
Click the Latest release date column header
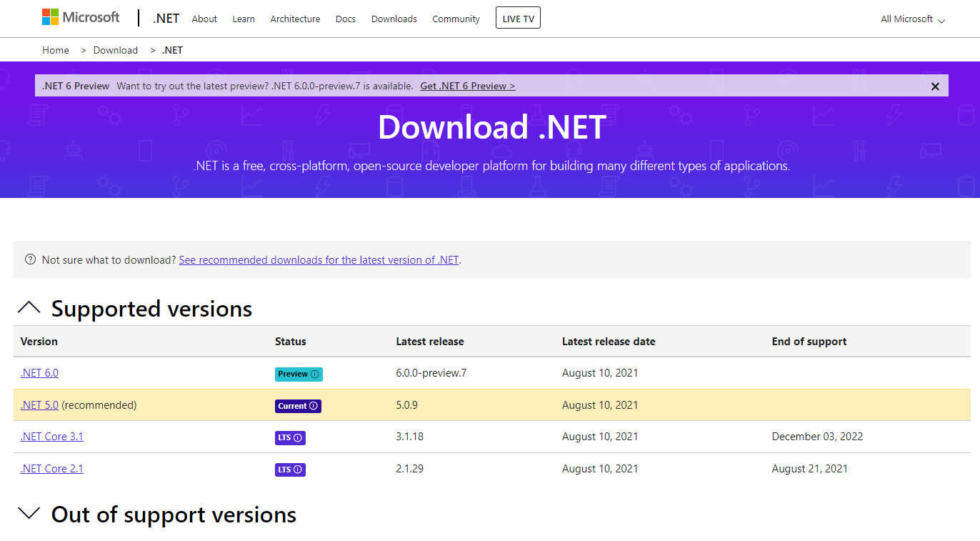(x=609, y=342)
